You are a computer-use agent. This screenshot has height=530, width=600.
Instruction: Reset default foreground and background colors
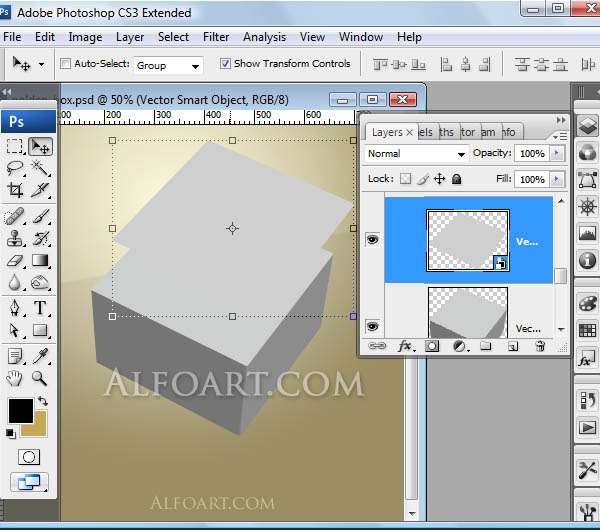pyautogui.click(x=11, y=434)
